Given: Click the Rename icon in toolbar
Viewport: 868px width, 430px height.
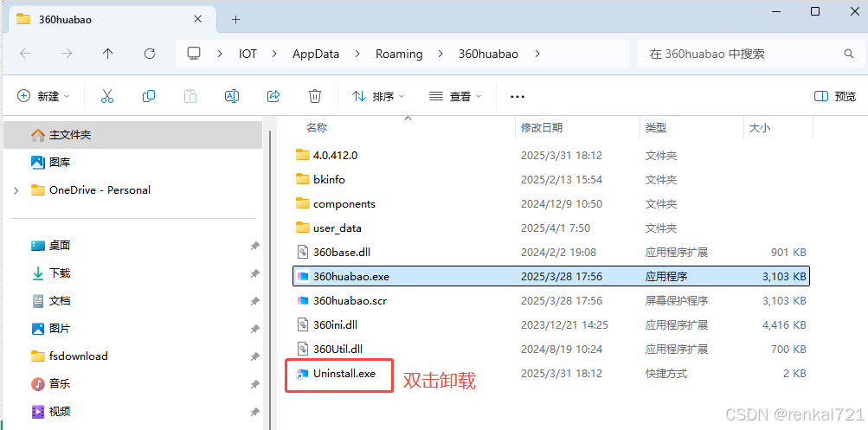Looking at the screenshot, I should point(231,96).
